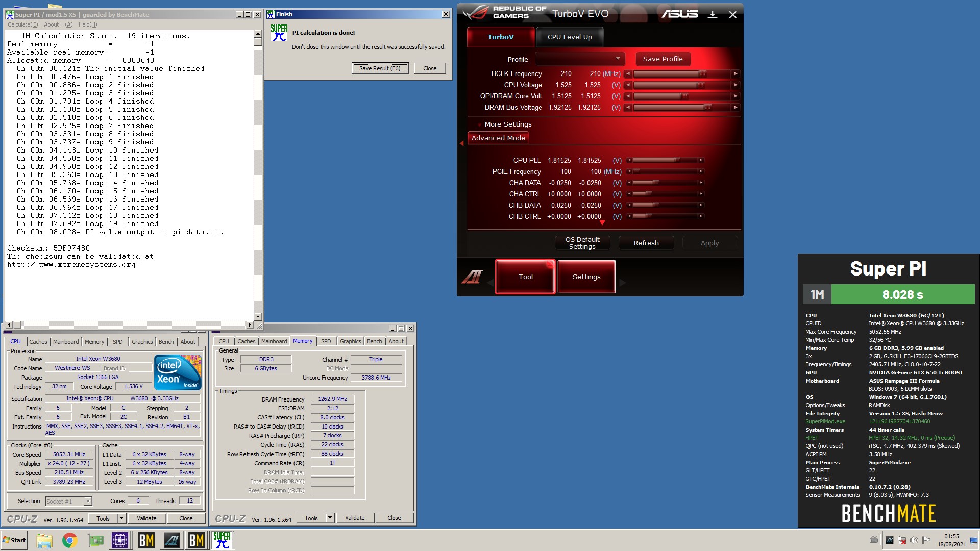Click the left arrow beside the Tool button
The width and height of the screenshot is (980, 551).
pos(490,282)
